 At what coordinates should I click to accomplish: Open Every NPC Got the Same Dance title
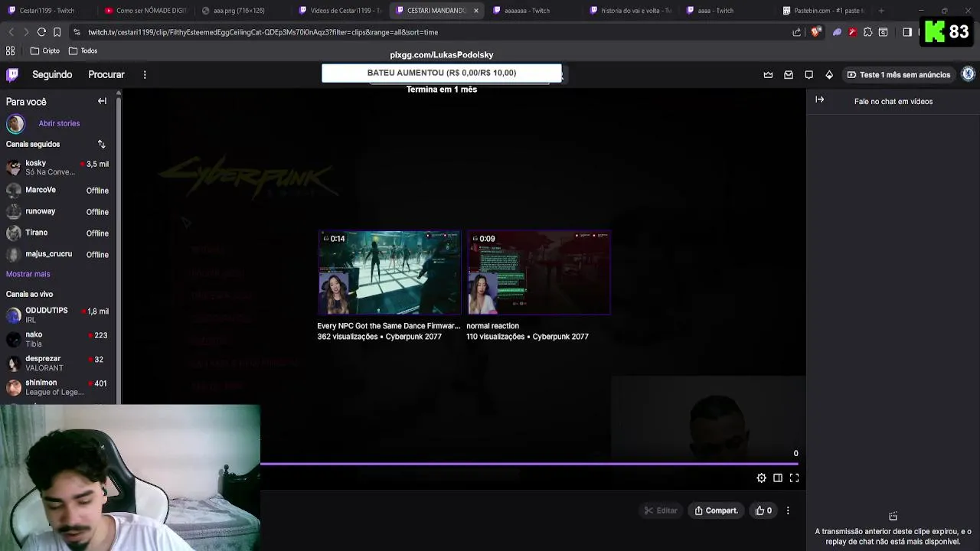tap(389, 326)
